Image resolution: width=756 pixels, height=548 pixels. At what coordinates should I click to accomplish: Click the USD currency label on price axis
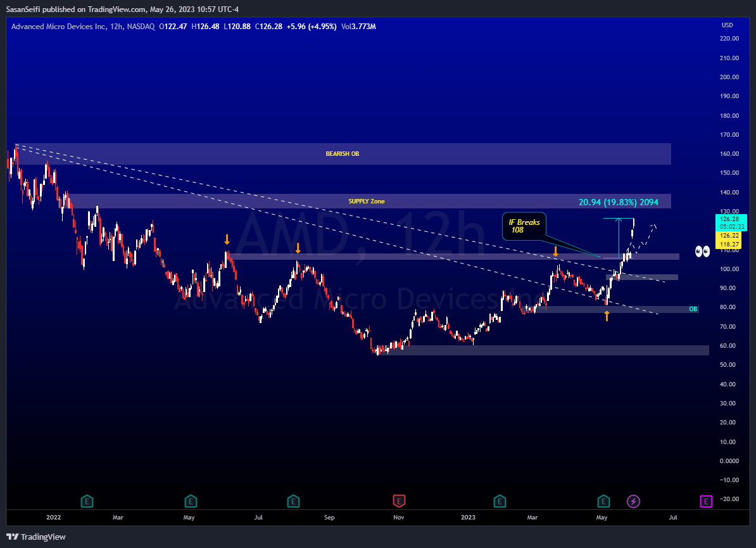(x=727, y=25)
